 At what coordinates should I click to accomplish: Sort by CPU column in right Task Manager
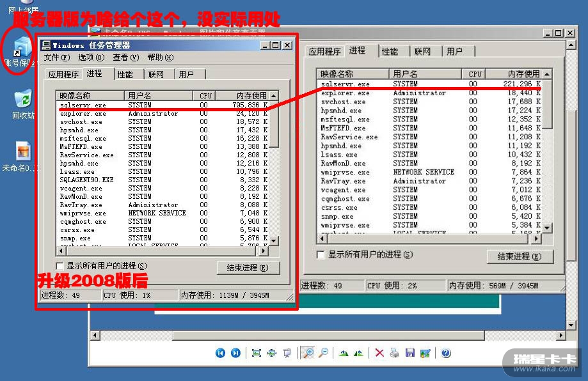pyautogui.click(x=474, y=74)
